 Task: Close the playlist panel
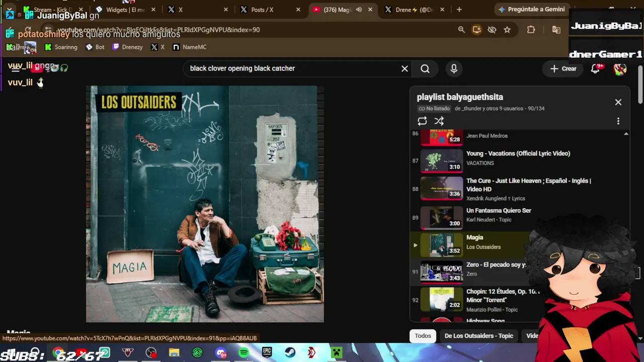pyautogui.click(x=618, y=102)
